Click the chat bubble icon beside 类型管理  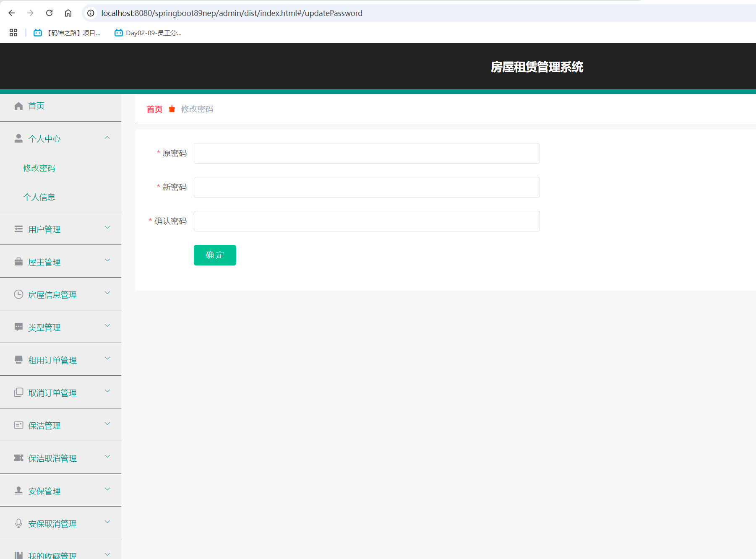[x=18, y=327]
